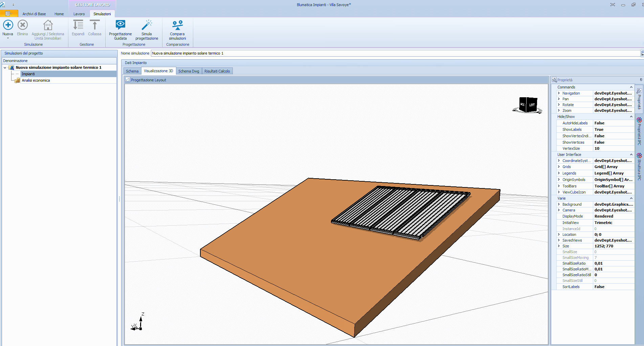Viewport: 644px width, 346px height.
Task: Click the Collassa tree icon
Action: (x=94, y=25)
